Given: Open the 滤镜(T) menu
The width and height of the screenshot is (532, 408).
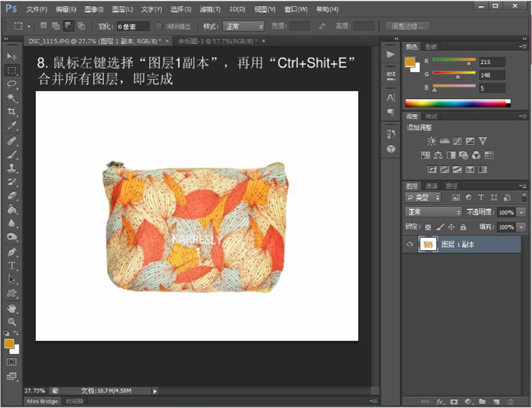Looking at the screenshot, I should 210,9.
